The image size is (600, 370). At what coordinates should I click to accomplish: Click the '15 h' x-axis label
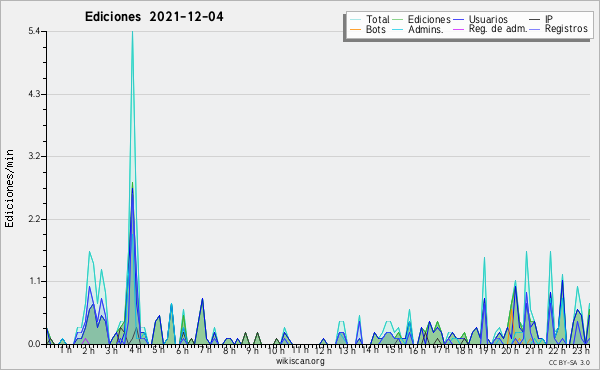pyautogui.click(x=394, y=350)
